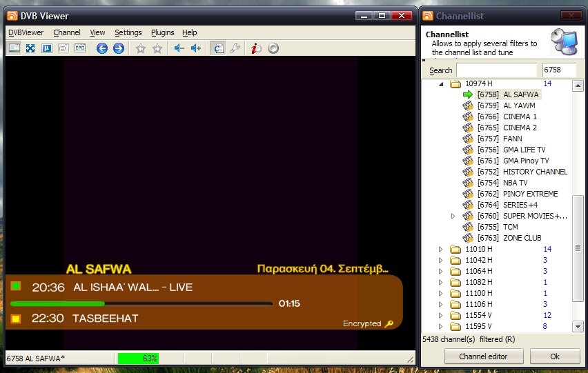Open the teletext/OSD window icon

(x=63, y=48)
